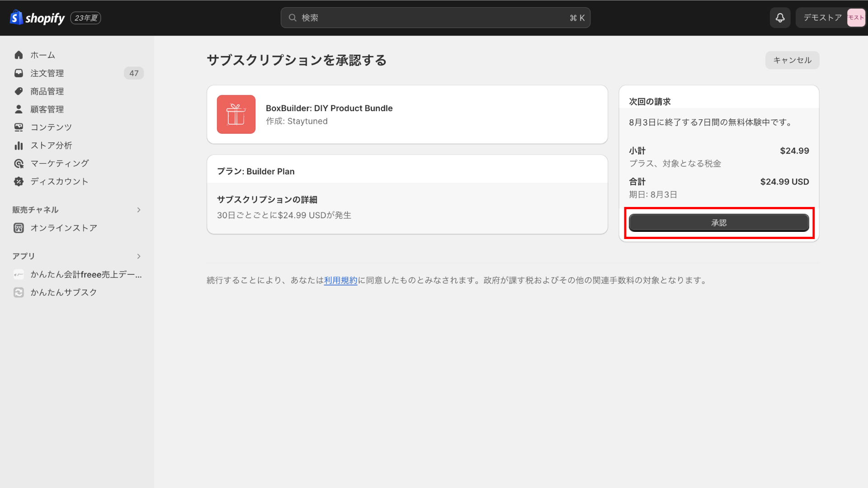Expand the アプリ section chevron
Screen dimensions: 868x488
pos(139,256)
